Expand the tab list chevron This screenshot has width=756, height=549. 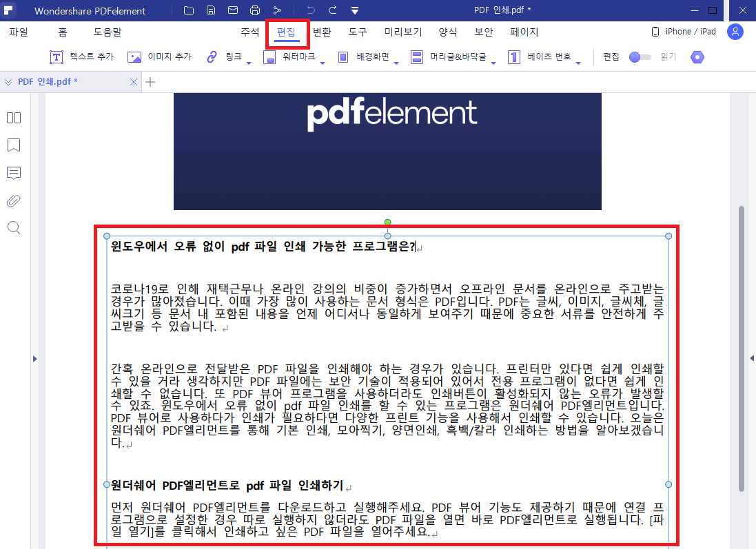tap(8, 82)
